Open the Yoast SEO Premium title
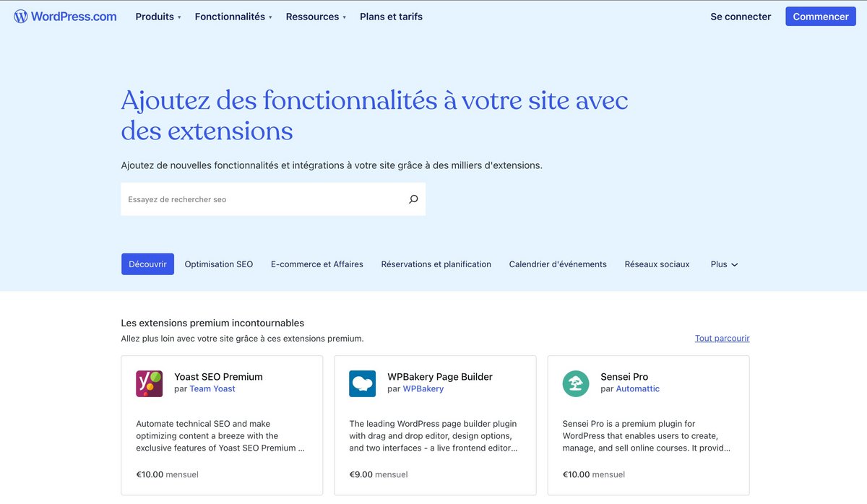Viewport: 867px width, 504px height. (218, 376)
